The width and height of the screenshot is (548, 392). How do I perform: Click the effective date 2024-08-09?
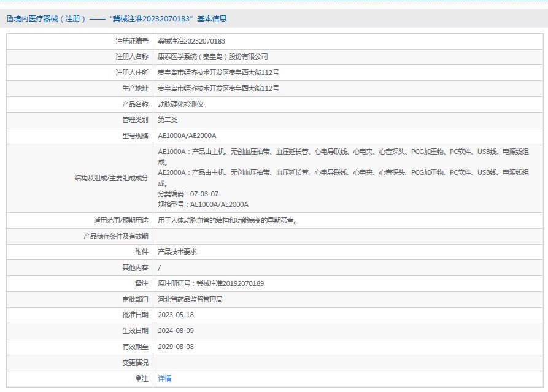[x=176, y=331]
